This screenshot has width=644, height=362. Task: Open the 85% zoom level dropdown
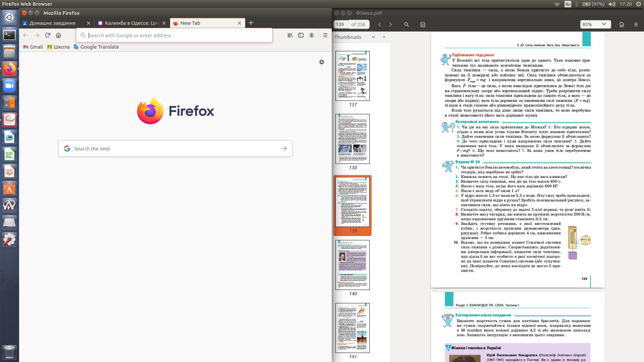tap(595, 24)
